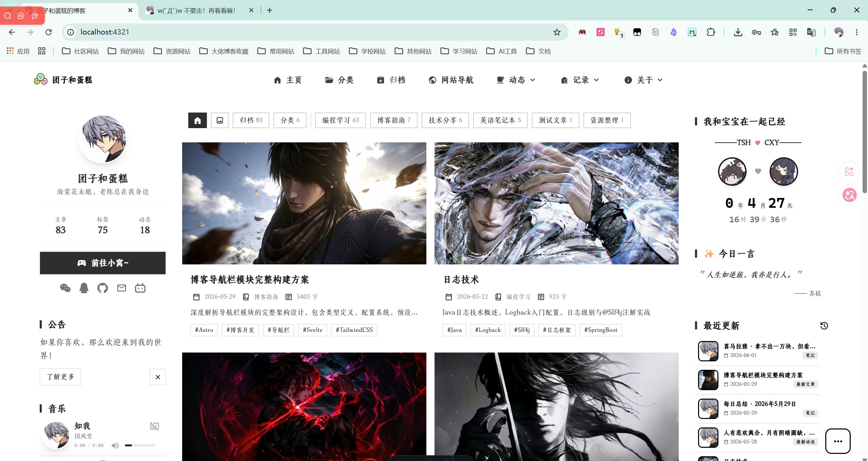868x461 pixels.
Task: Open the 工具网站 bookmark folder
Action: point(322,51)
